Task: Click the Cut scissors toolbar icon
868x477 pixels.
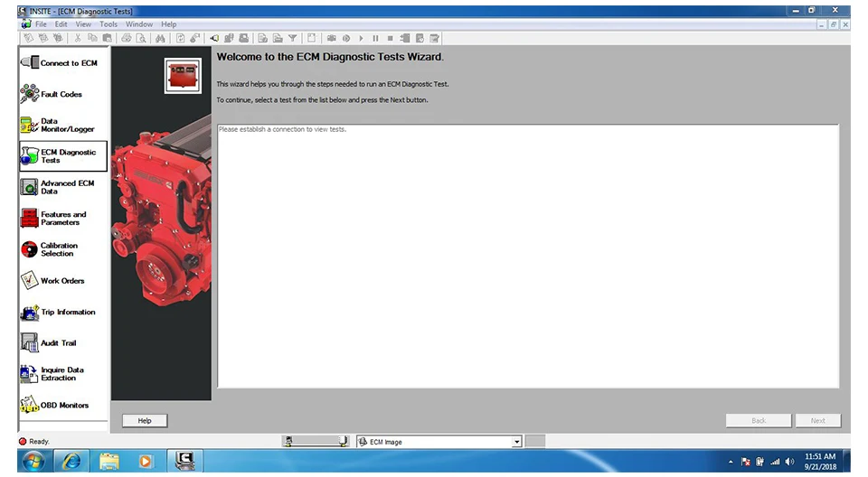Action: 78,38
